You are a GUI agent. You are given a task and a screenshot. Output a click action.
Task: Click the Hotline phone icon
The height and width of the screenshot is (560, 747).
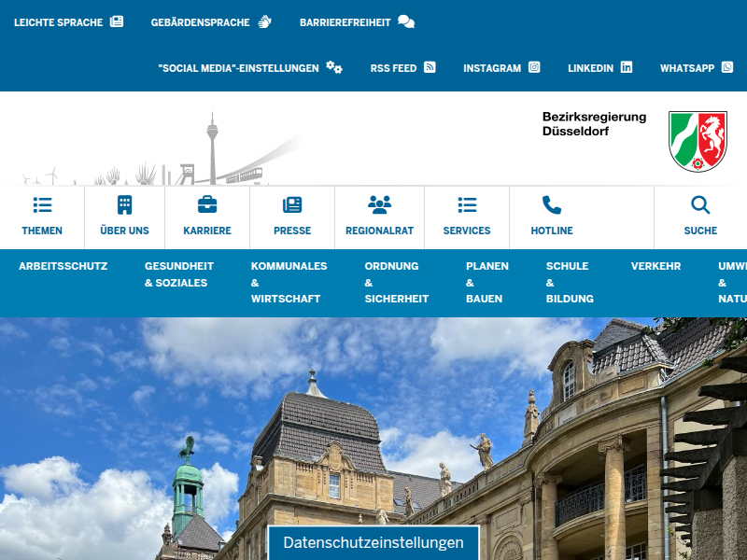click(x=552, y=205)
